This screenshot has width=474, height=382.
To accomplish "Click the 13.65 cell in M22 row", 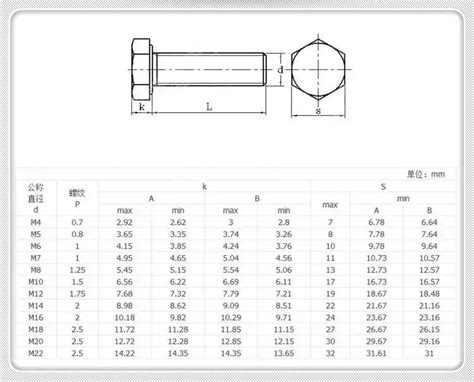I will pyautogui.click(x=284, y=353).
